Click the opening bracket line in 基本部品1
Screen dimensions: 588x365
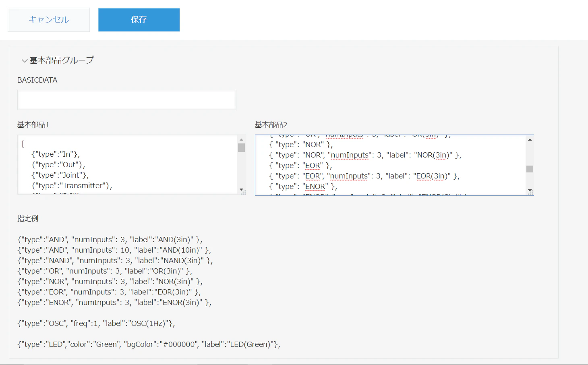[23, 144]
